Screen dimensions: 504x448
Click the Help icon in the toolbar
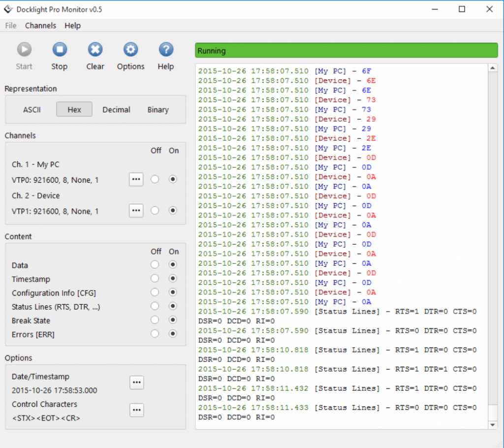(x=165, y=49)
